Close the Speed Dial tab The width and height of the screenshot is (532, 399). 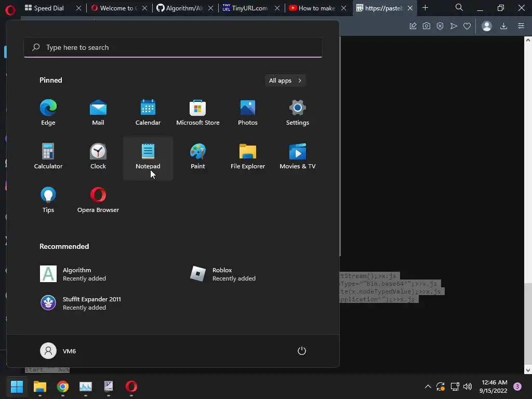pyautogui.click(x=79, y=8)
